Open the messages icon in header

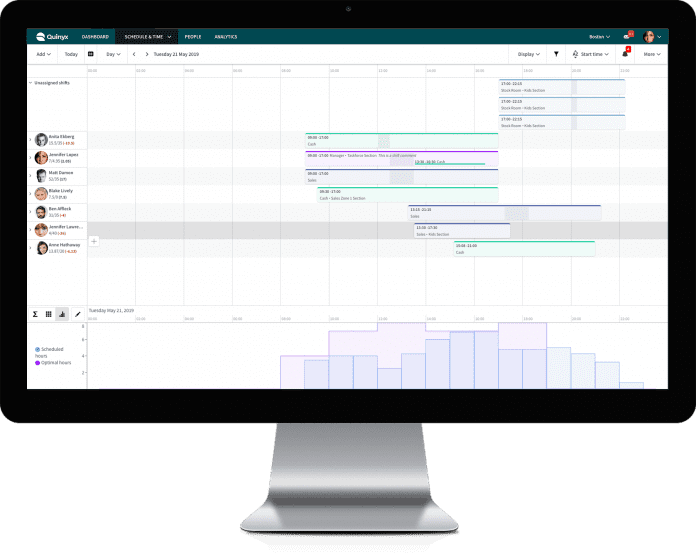click(x=626, y=36)
